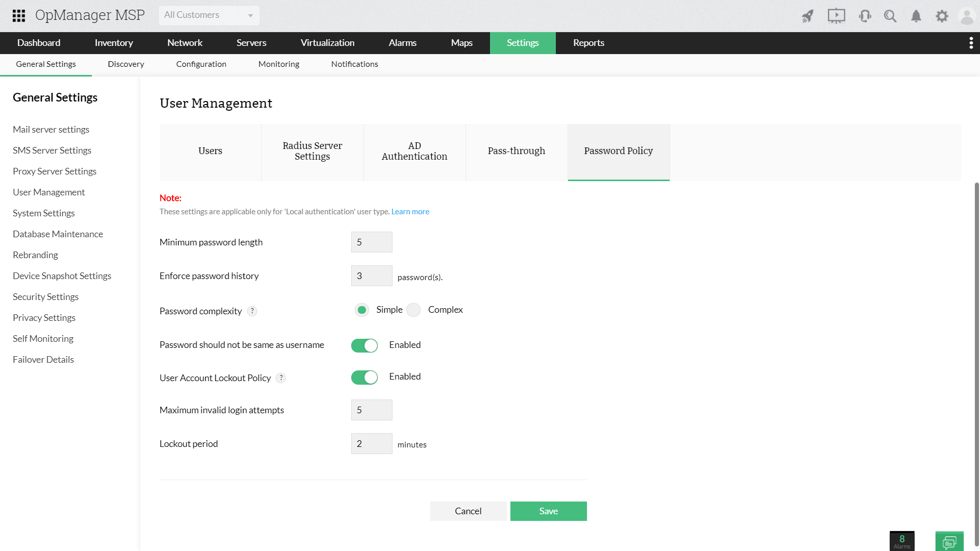Select the Complex password complexity option
Image resolution: width=980 pixels, height=551 pixels.
point(414,310)
